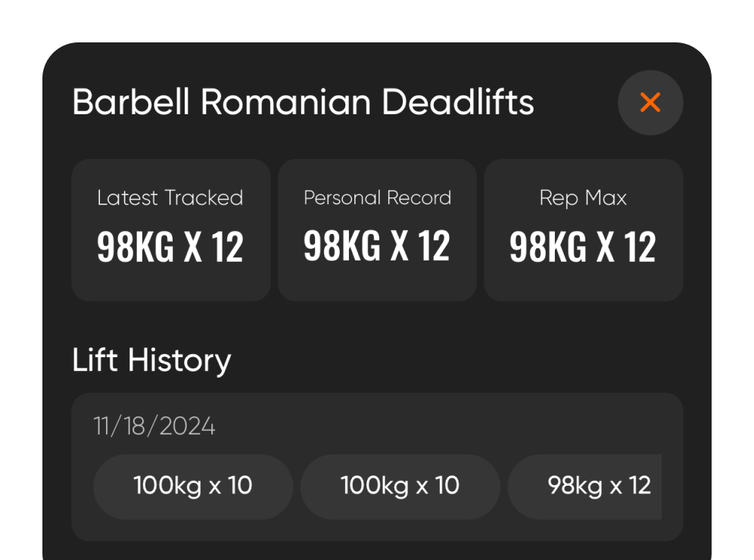
Task: Click the empty space right of Lift History heading
Action: pyautogui.click(x=454, y=360)
